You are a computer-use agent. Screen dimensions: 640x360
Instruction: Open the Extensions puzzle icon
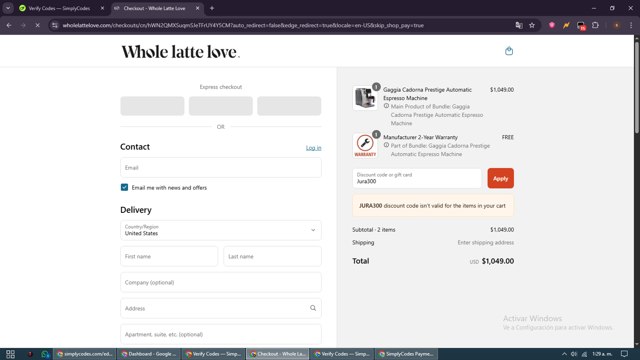click(596, 25)
